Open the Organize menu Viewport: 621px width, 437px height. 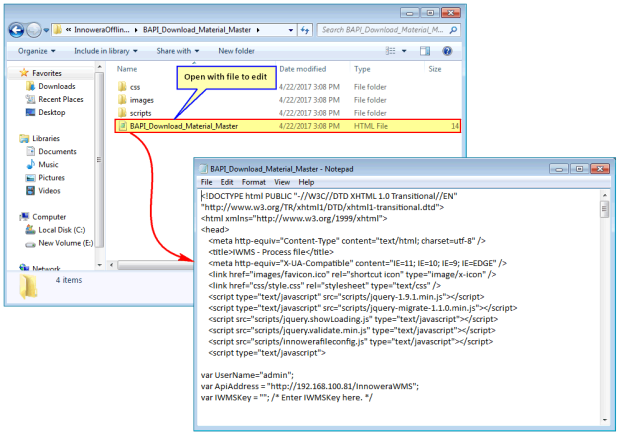pos(36,51)
